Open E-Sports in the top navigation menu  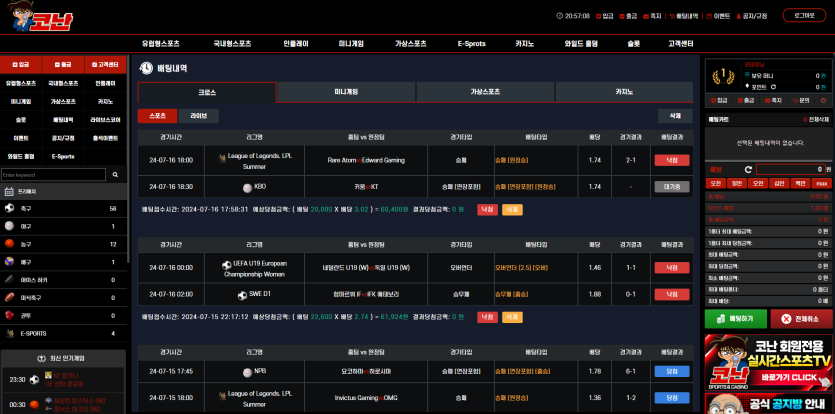(x=472, y=44)
